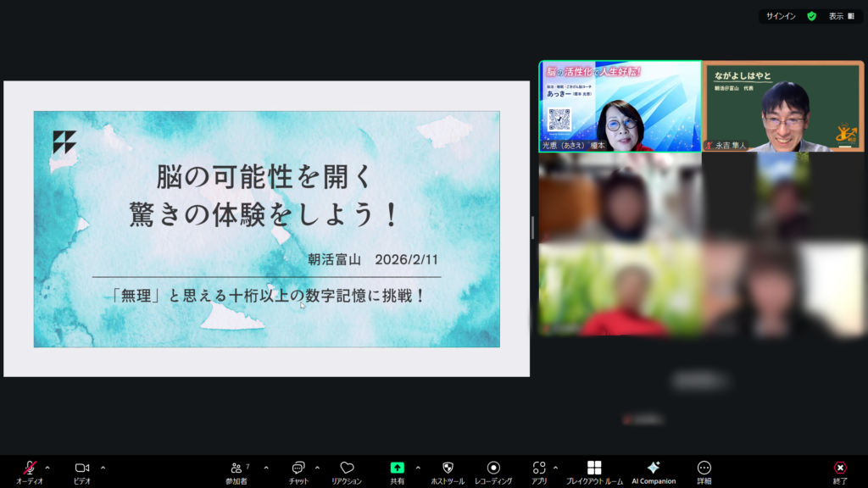Select the ながよしはやと video thumbnail

(x=783, y=107)
